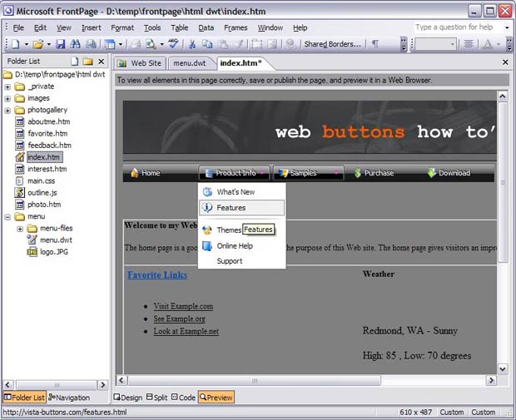
Task: Run the Spelling check icon
Action: tap(173, 44)
